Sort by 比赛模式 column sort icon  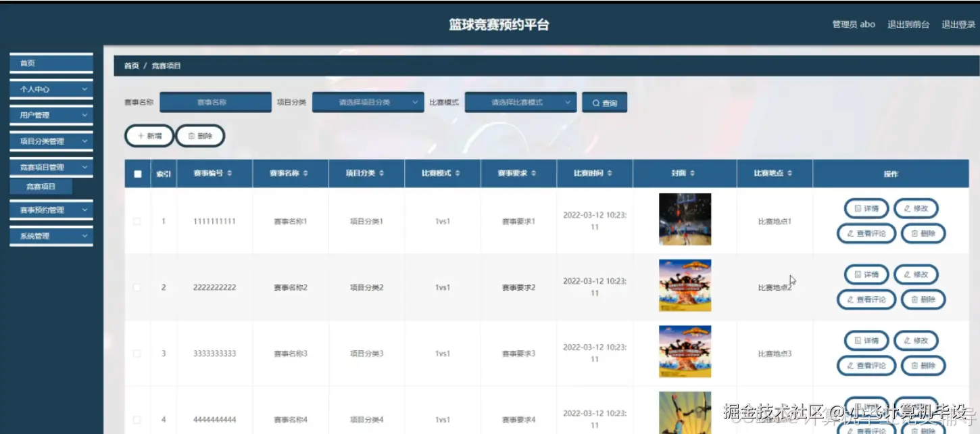point(458,174)
